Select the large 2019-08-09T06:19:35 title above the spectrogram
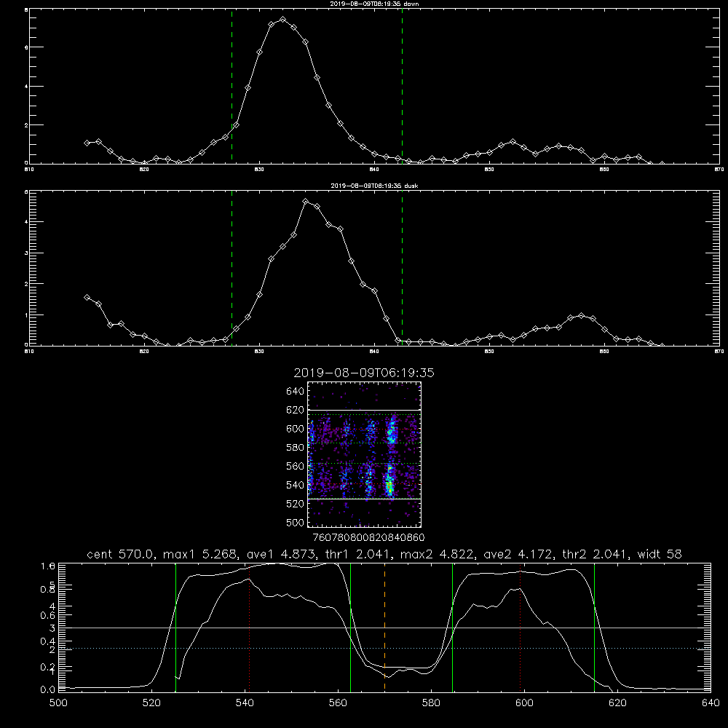The width and height of the screenshot is (728, 728). pyautogui.click(x=364, y=373)
